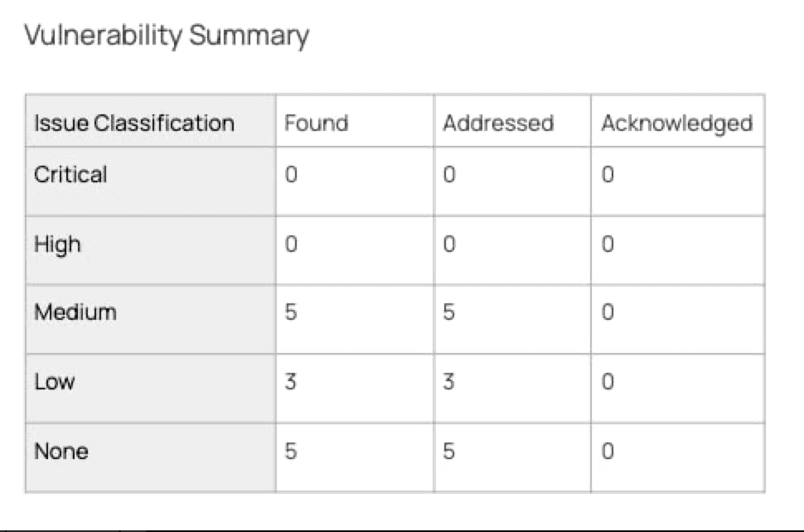Select the Medium row label
804x532 pixels.
click(x=75, y=312)
